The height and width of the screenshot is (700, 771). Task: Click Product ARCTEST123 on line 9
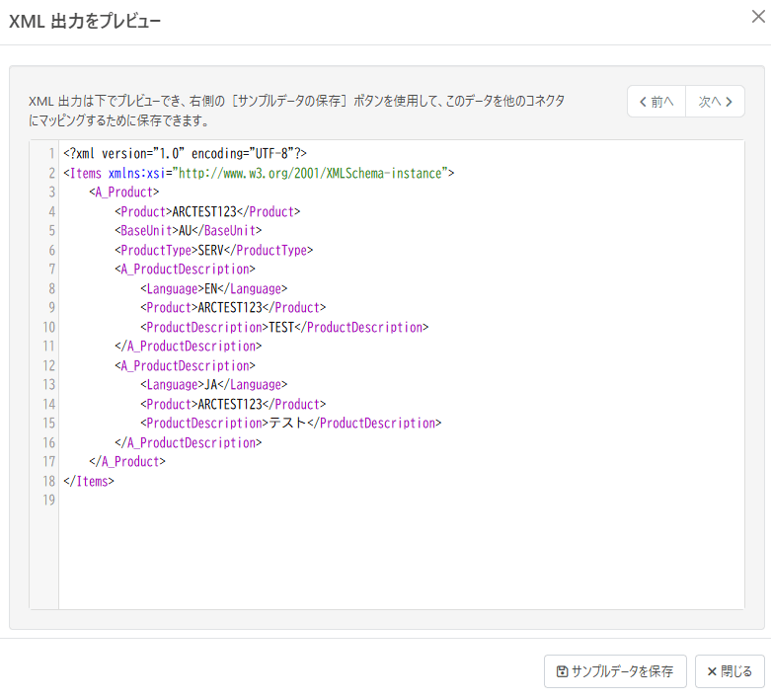233,307
